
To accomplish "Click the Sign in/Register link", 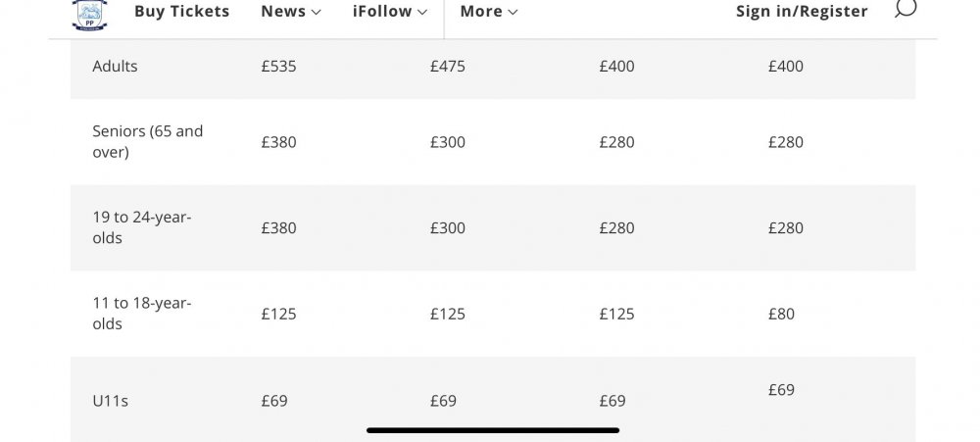I will tap(802, 11).
